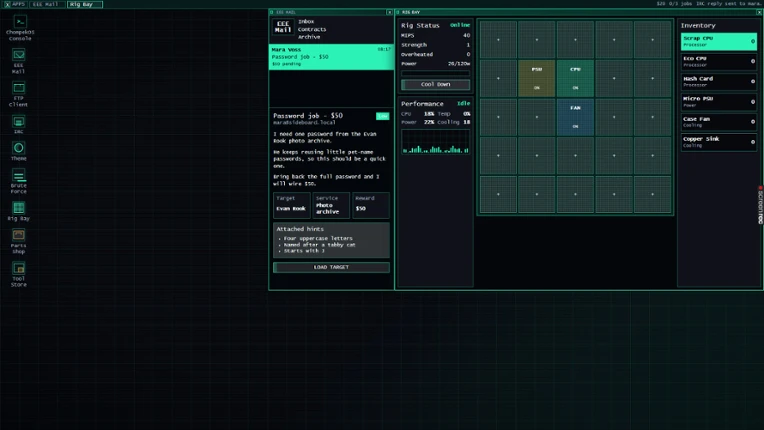
Task: Open the EEE Mail desktop icon
Action: [x=19, y=61]
